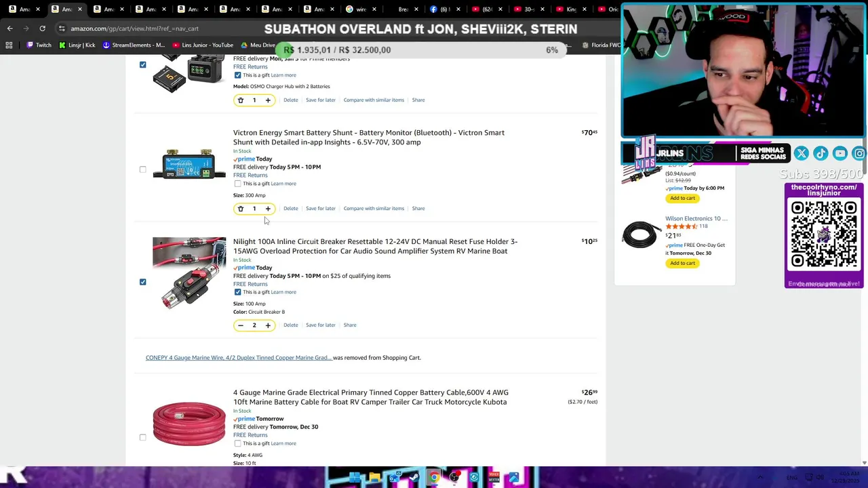Open the Meu Drive bookmark

point(258,45)
